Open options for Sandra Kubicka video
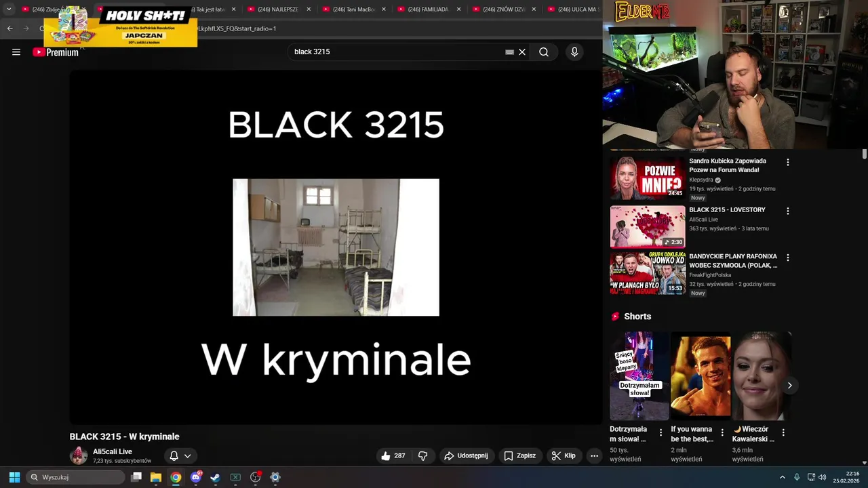This screenshot has height=488, width=868. tap(787, 162)
